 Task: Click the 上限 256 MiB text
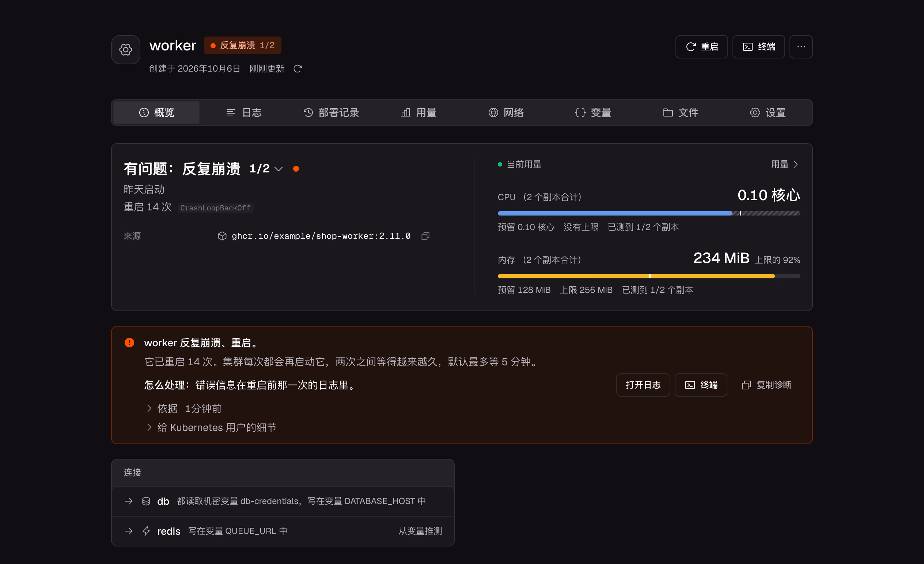point(586,290)
